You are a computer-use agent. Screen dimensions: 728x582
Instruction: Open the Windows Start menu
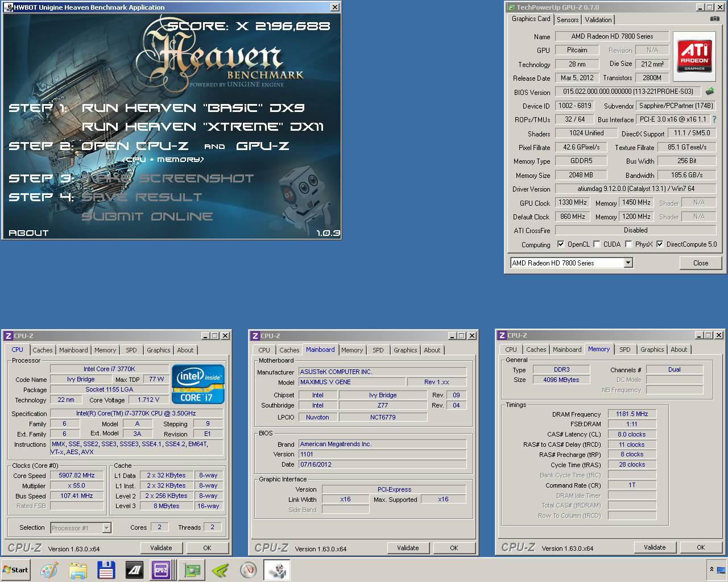pyautogui.click(x=16, y=569)
